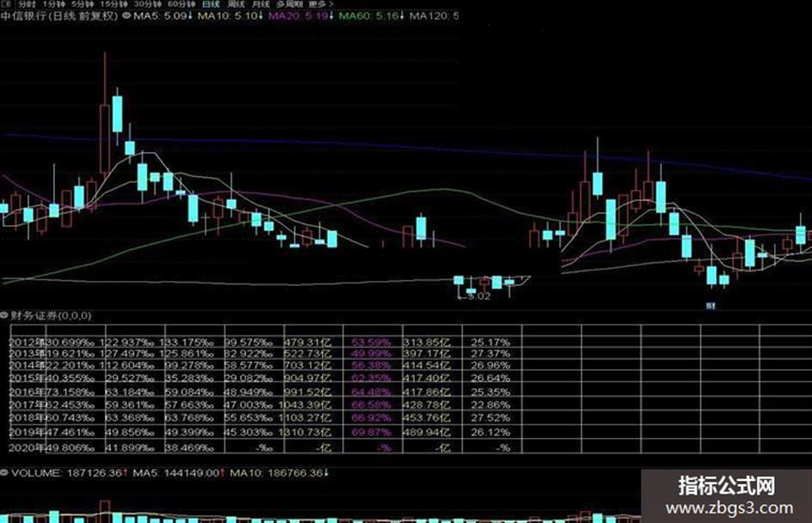
Task: Select the 2020年 row label
Action: [27, 447]
